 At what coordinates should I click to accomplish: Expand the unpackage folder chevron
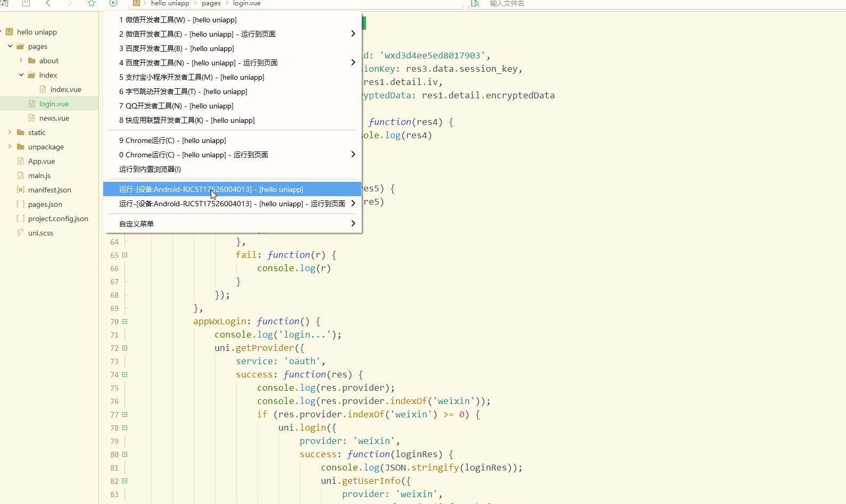(10, 147)
